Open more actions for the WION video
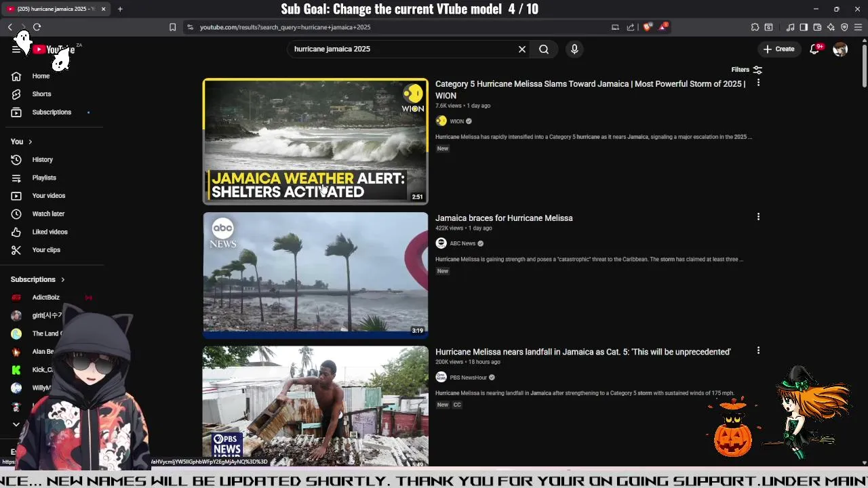 pyautogui.click(x=758, y=83)
